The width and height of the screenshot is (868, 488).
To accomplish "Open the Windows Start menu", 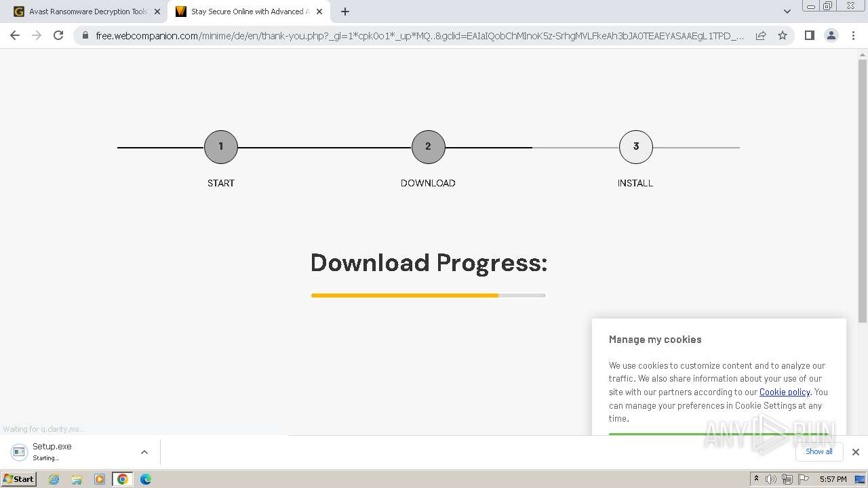I will [19, 479].
